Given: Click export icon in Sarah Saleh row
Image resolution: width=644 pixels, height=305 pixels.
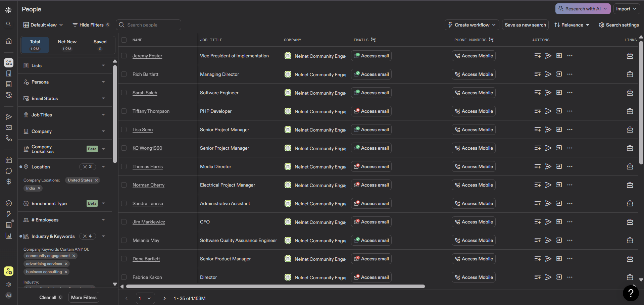Looking at the screenshot, I should click(x=559, y=93).
